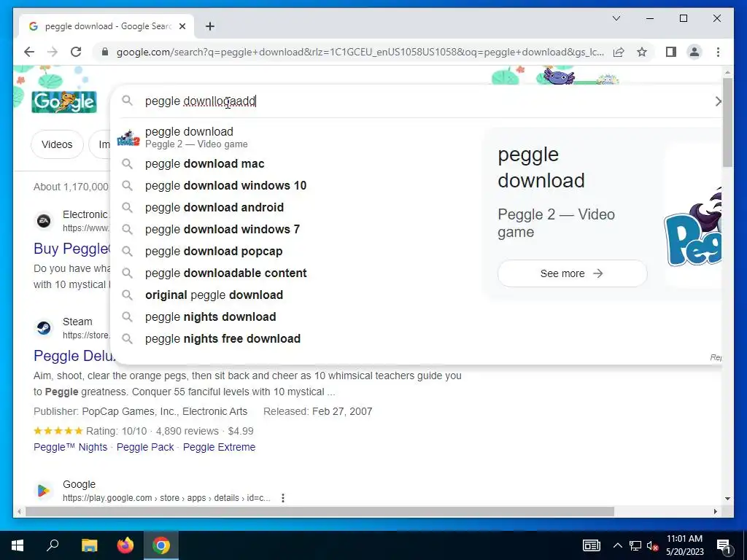Open site info via the padlock icon
The height and width of the screenshot is (560, 747).
point(105,52)
